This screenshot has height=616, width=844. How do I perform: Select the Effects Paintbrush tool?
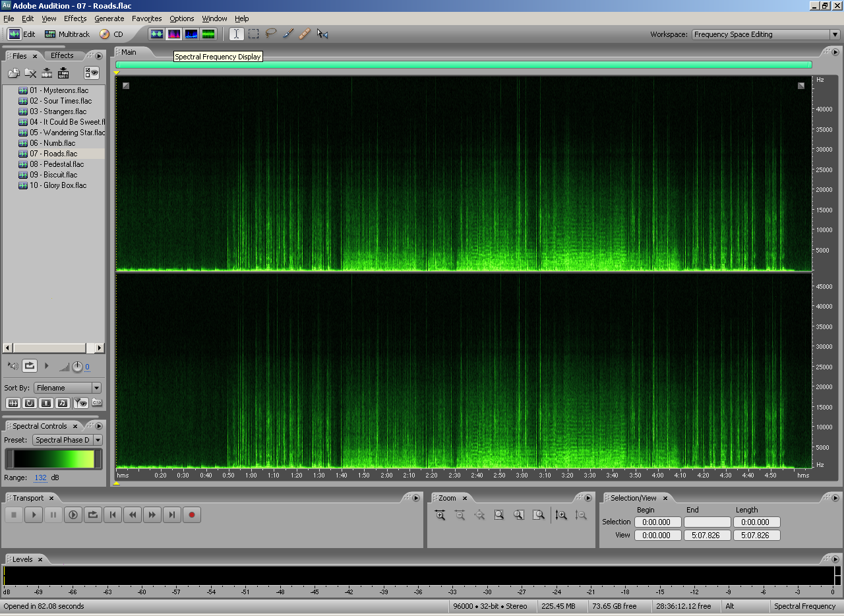287,34
